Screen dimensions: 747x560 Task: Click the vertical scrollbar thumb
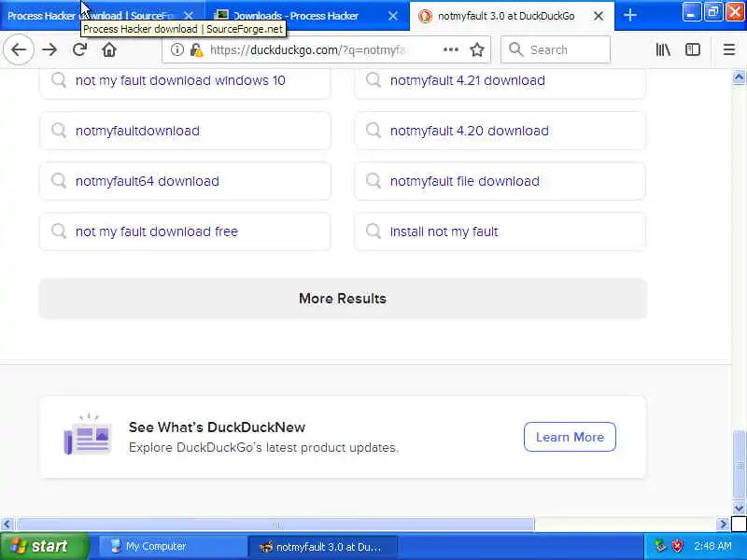[739, 465]
